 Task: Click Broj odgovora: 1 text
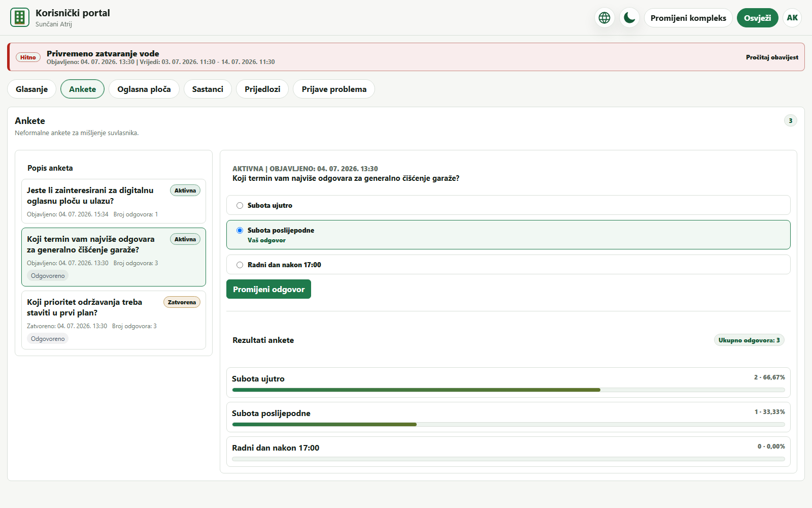click(x=136, y=214)
